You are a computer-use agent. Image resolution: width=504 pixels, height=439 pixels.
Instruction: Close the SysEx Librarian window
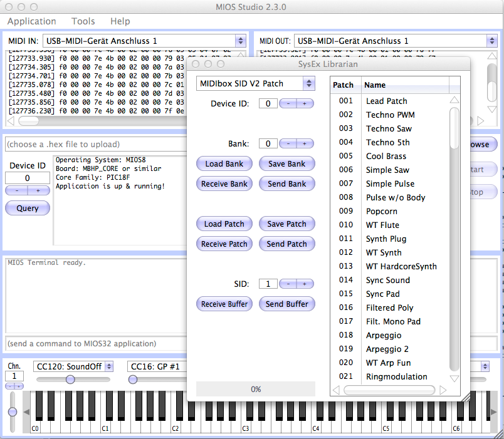(x=196, y=64)
